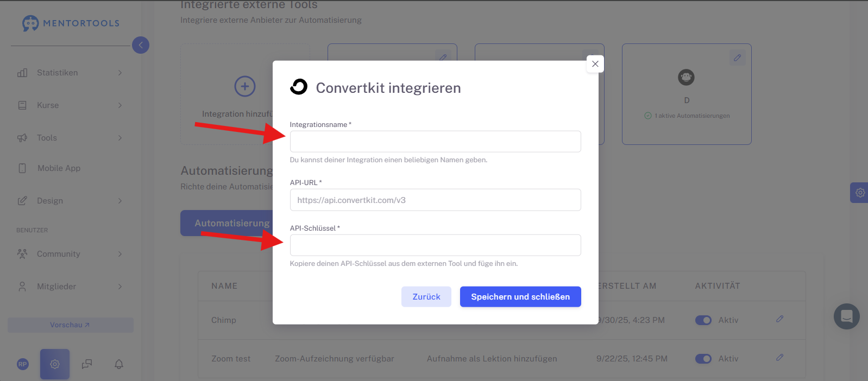Expand the Statistiken menu chevron
Viewport: 868px width, 381px height.
pos(120,73)
